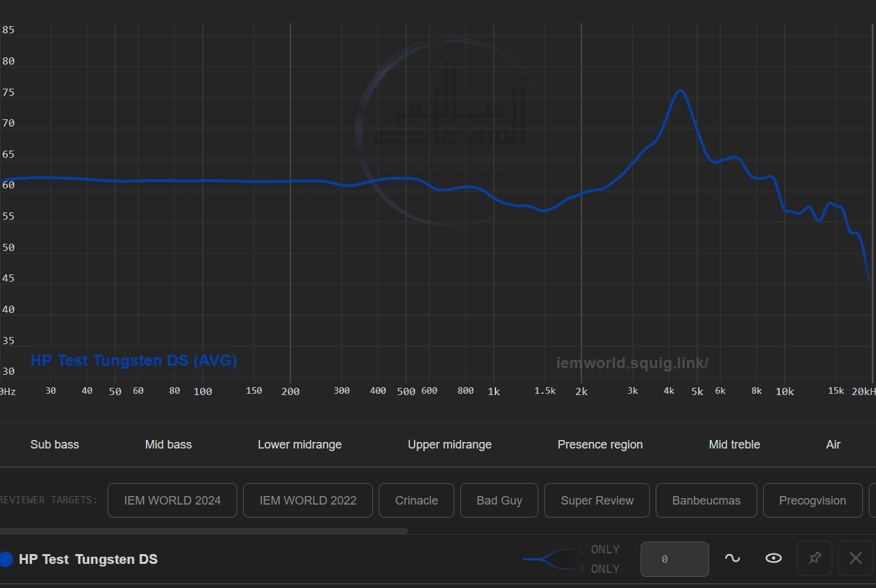Image resolution: width=876 pixels, height=588 pixels.
Task: Apply the Bad Guy target
Action: 499,501
